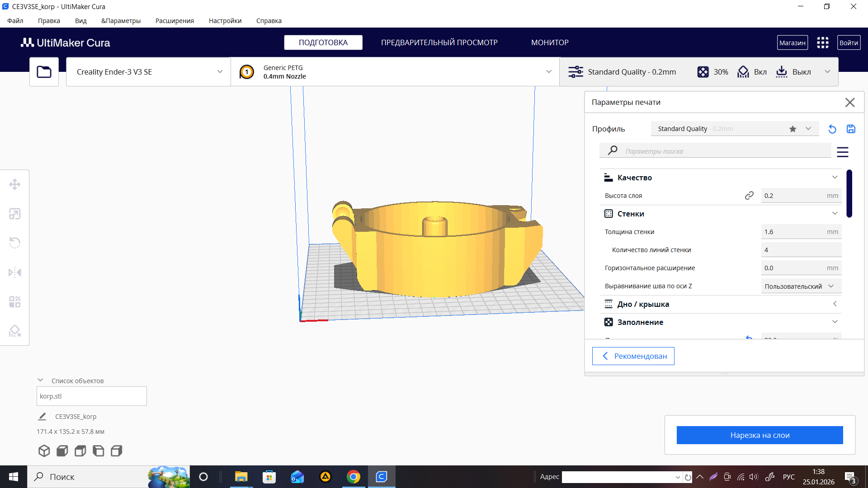Reset profile changes with the undo arrow
This screenshot has width=868, height=488.
tap(832, 129)
